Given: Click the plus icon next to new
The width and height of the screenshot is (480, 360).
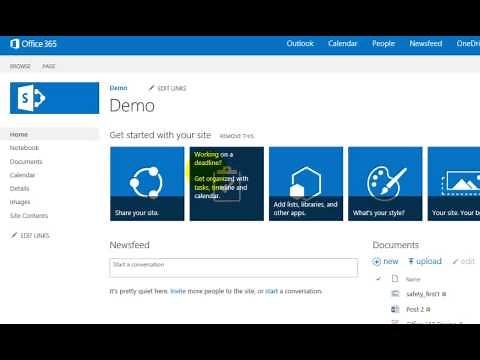Looking at the screenshot, I should [x=376, y=262].
